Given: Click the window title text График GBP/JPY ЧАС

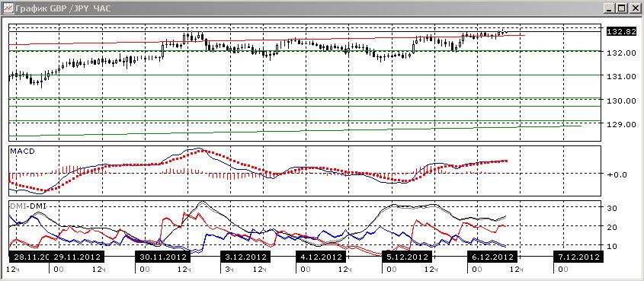Looking at the screenshot, I should [64, 8].
